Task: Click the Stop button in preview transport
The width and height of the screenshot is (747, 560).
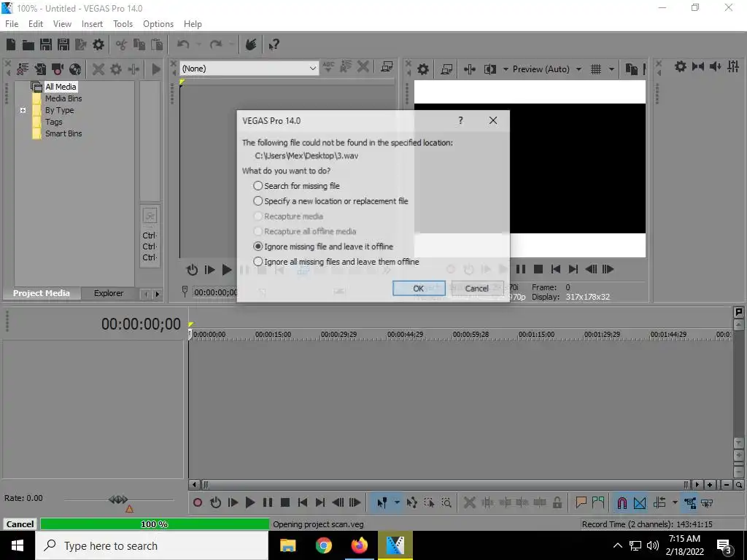Action: [538, 270]
